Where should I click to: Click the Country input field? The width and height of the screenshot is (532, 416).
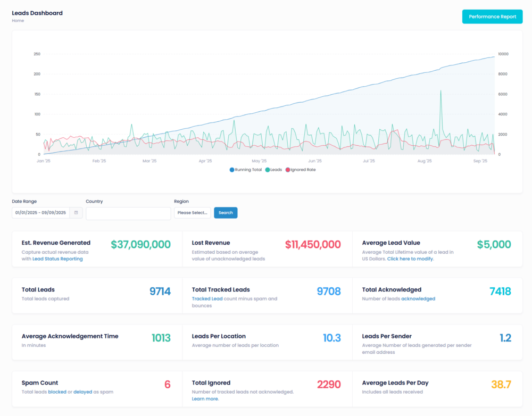128,213
